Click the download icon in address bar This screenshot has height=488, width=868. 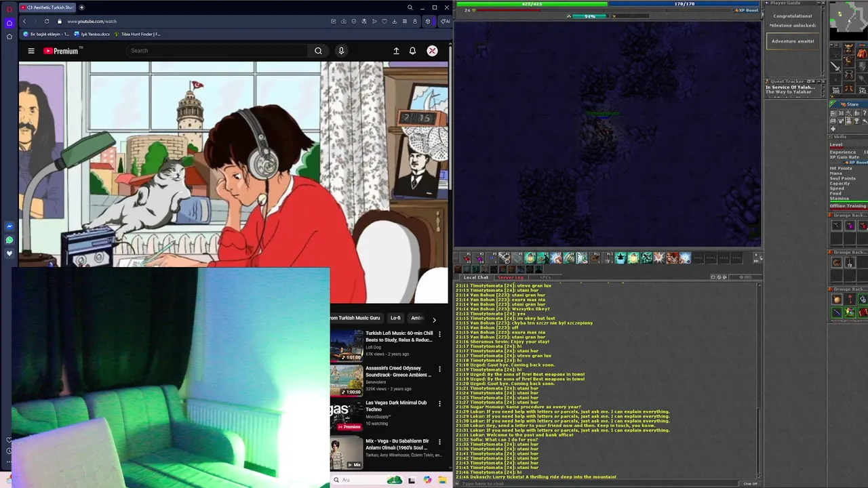coord(395,21)
